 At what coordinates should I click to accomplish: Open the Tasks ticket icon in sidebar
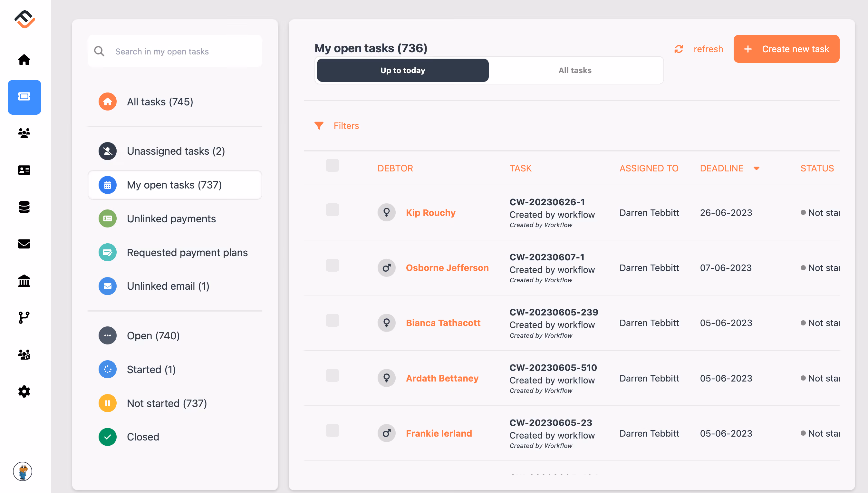click(24, 97)
